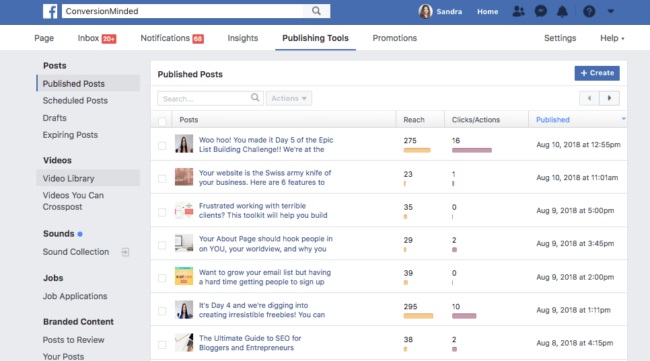Screen dimensions: 650x361
Task: Open the quick help question icon
Action: (x=589, y=11)
